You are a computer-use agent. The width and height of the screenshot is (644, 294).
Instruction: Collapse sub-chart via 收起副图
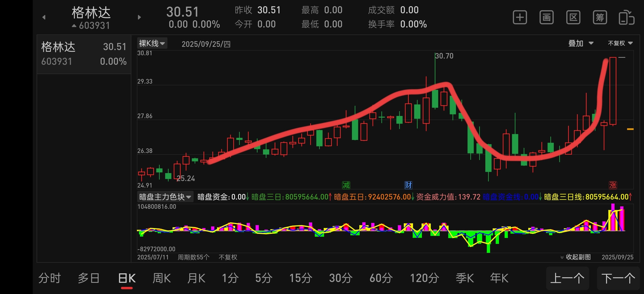[575, 257]
